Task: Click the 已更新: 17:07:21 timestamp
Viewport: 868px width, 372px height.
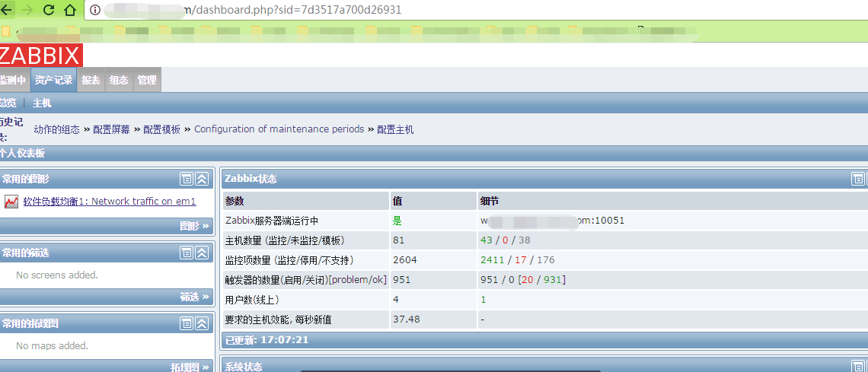Action: click(266, 339)
